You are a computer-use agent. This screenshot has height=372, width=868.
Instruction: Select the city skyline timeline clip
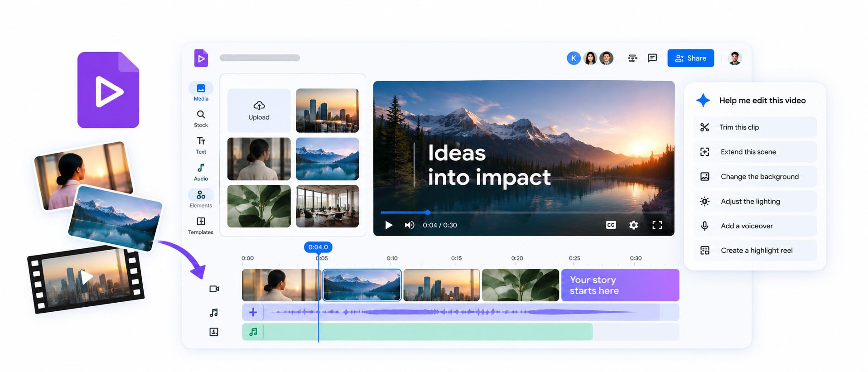coord(441,285)
